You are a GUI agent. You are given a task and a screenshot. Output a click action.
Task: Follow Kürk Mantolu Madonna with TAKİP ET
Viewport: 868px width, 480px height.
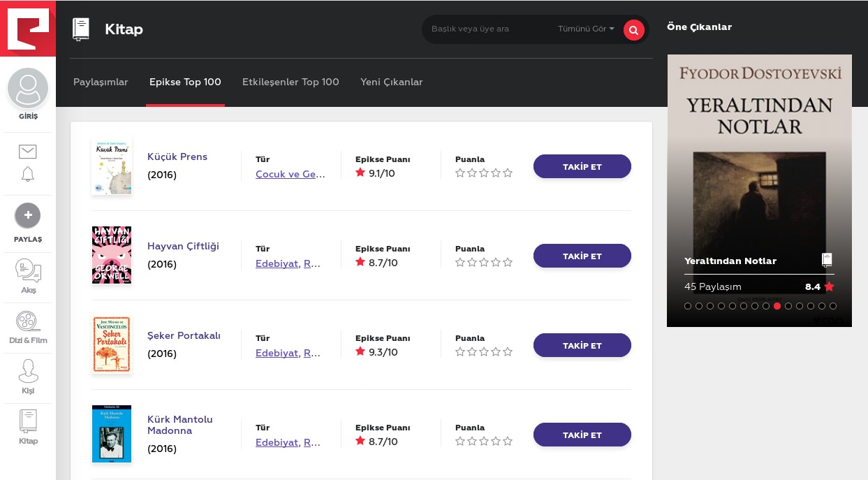[x=582, y=435]
